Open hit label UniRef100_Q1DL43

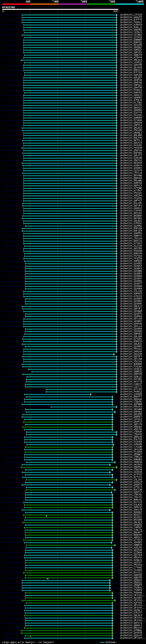pyautogui.click(x=131, y=635)
